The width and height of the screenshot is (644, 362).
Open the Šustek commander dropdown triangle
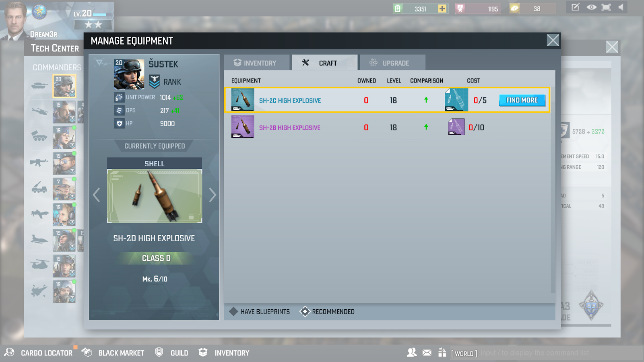click(x=99, y=62)
